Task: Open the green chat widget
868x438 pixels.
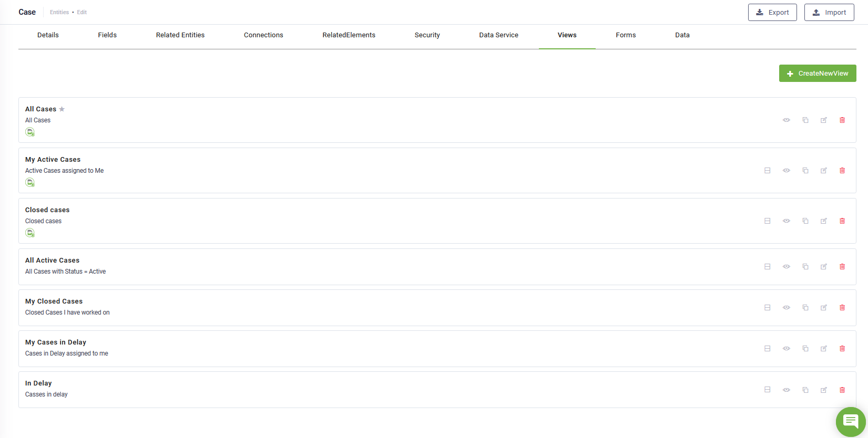Action: (x=851, y=422)
